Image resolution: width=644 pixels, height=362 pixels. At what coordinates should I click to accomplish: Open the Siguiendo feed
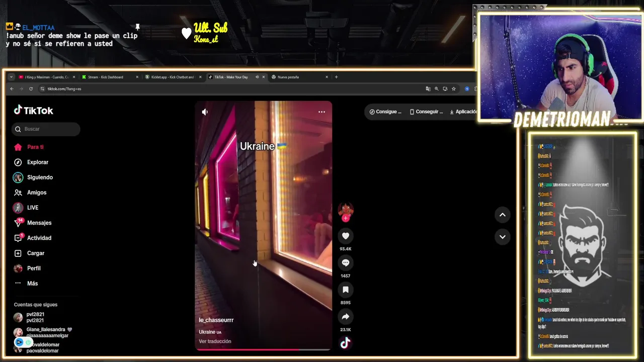pos(33,177)
